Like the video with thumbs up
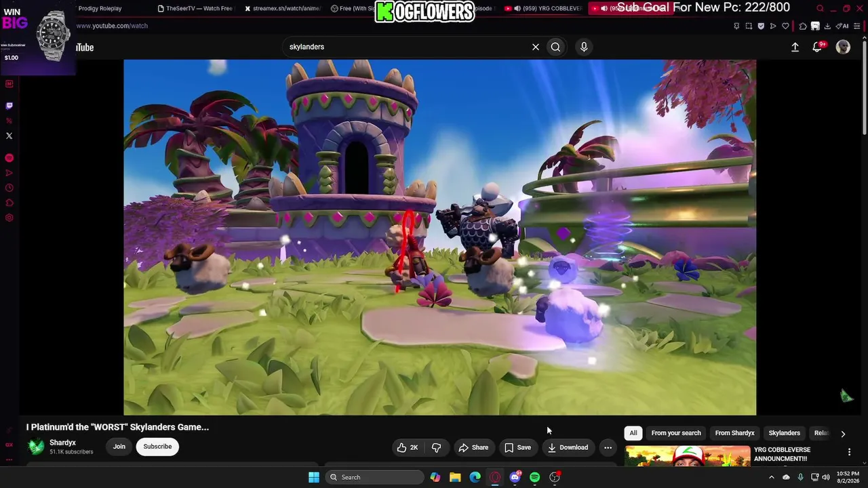The height and width of the screenshot is (488, 868). pos(408,447)
